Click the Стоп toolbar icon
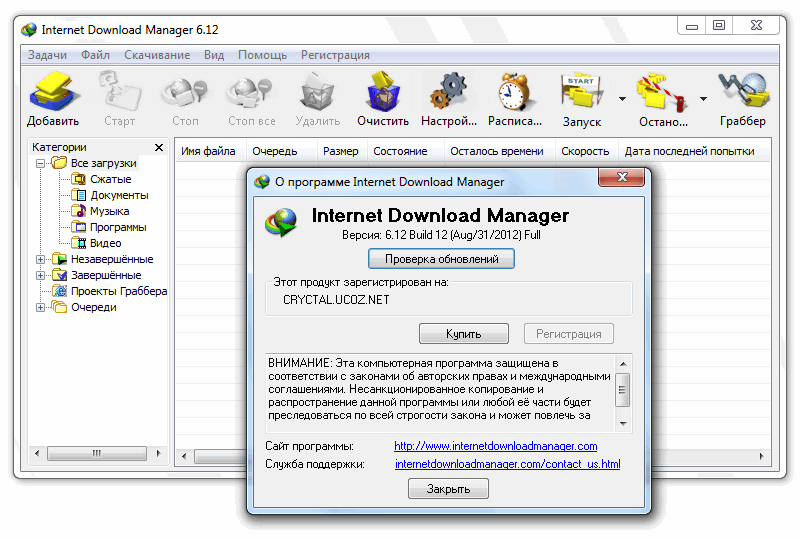Image resolution: width=800 pixels, height=539 pixels. 185,93
